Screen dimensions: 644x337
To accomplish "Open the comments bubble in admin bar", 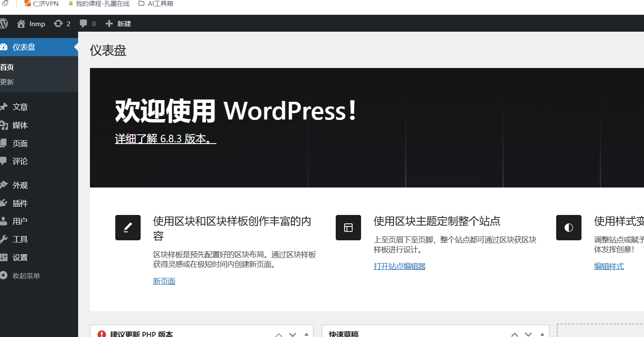I will click(x=88, y=24).
